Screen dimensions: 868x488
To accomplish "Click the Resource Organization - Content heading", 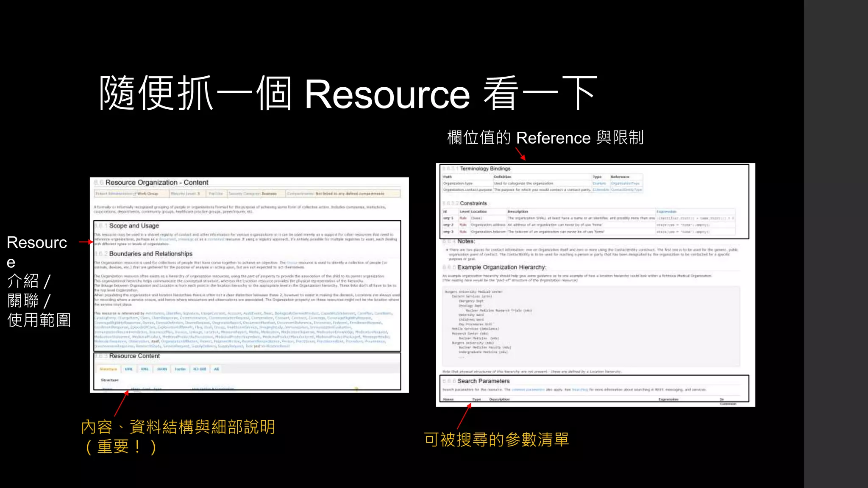I will (x=157, y=183).
